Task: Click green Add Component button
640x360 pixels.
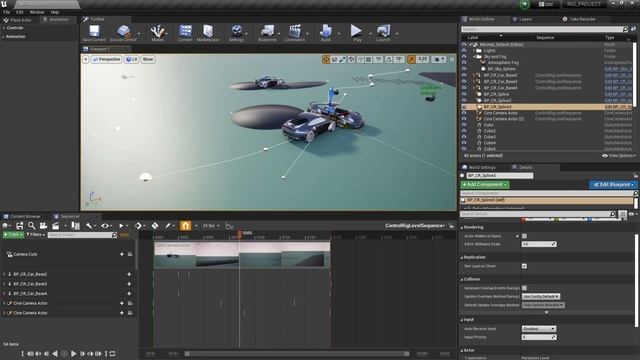Action: tap(485, 185)
